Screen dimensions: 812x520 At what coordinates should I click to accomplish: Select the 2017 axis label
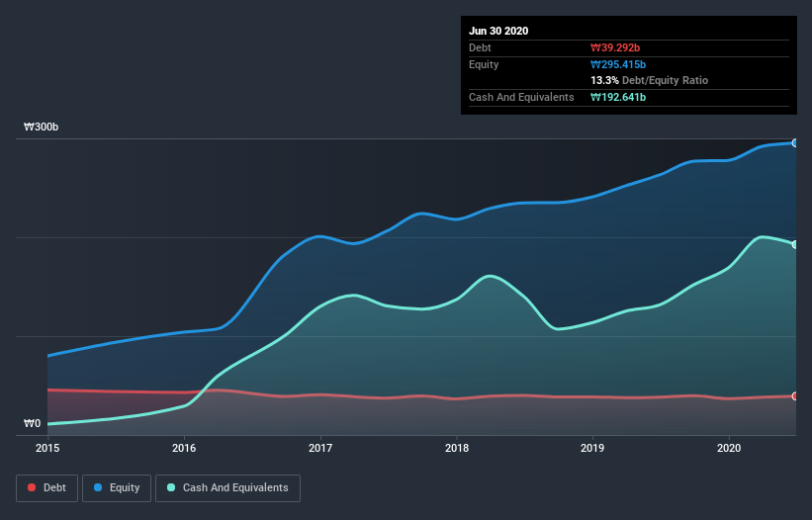tap(320, 448)
